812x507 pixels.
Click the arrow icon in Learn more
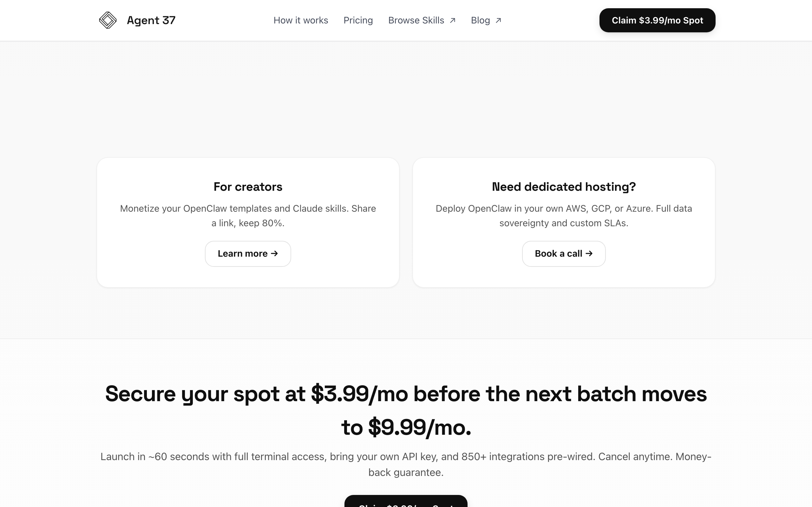pos(274,253)
